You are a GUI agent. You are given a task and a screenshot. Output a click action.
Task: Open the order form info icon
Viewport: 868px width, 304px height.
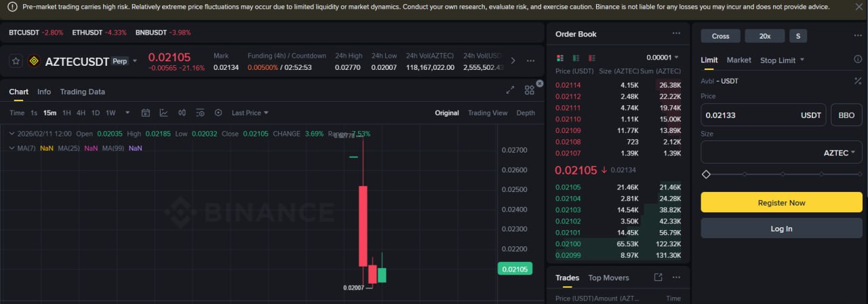pos(858,60)
